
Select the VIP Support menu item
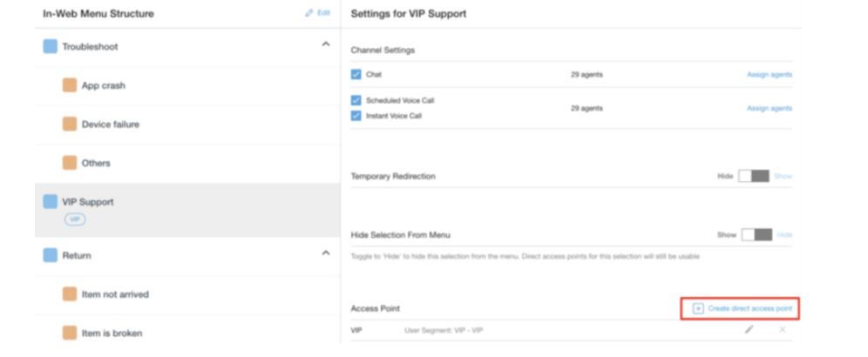pyautogui.click(x=88, y=202)
